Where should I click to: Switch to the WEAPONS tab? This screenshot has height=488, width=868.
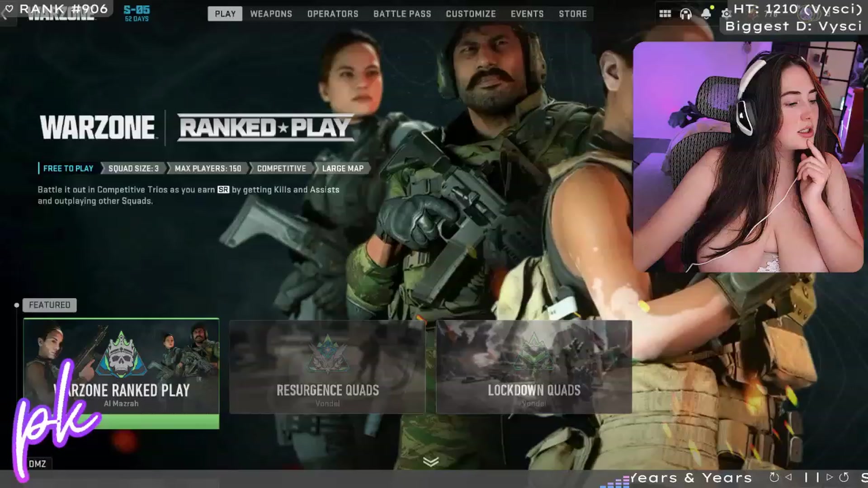pos(271,14)
